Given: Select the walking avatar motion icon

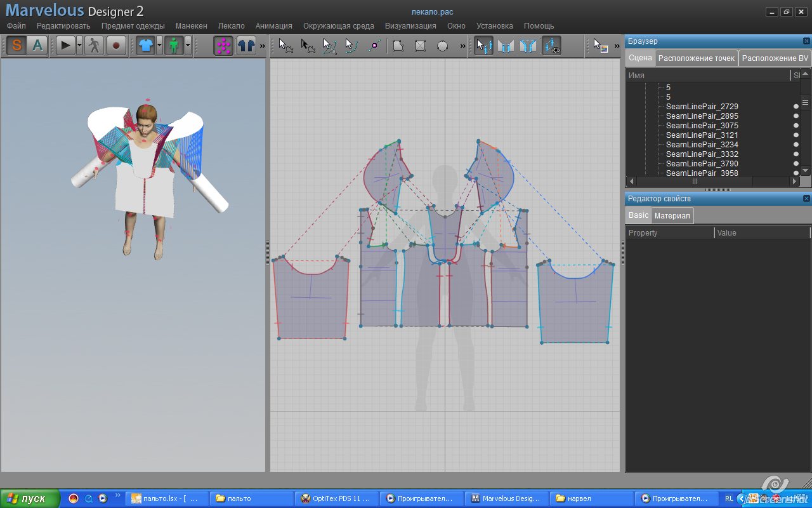Looking at the screenshot, I should tap(94, 46).
